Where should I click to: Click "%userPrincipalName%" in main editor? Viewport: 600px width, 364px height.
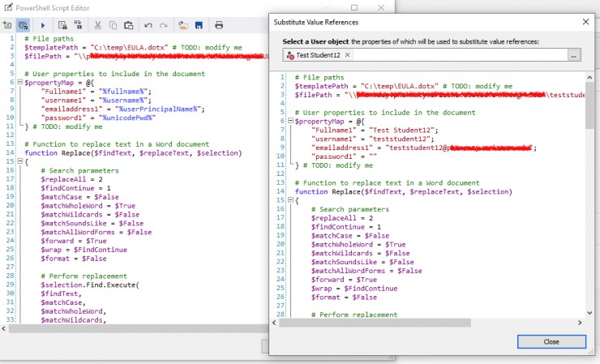[x=158, y=109]
